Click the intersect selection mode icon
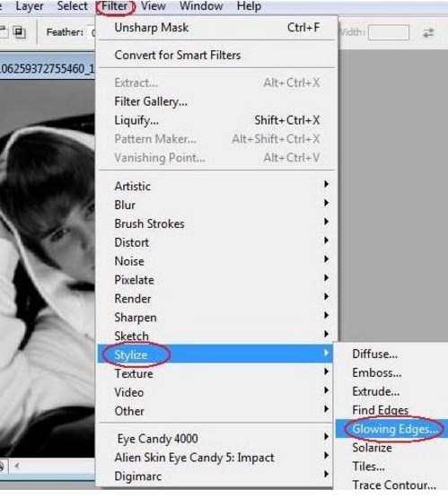Screen dimensions: 448x498 (20, 32)
